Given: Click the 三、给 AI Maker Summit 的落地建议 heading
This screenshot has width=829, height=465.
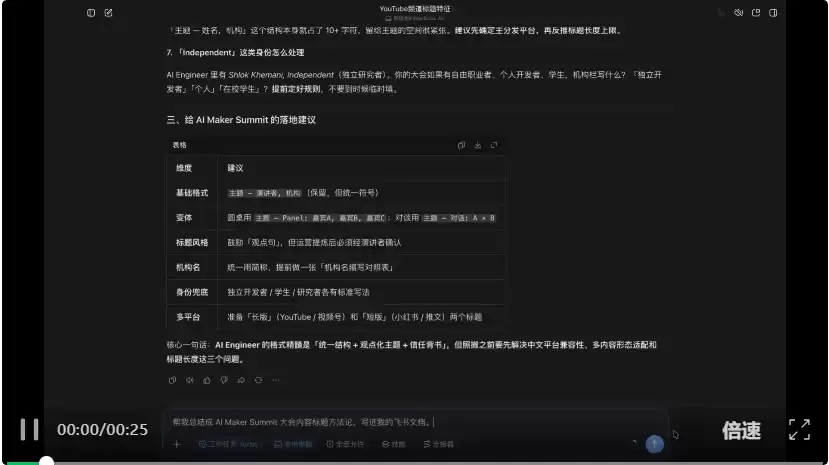Looking at the screenshot, I should (x=241, y=120).
